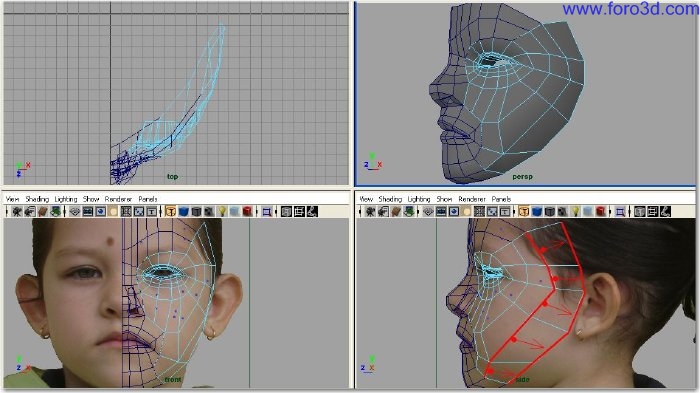Select Wireframe on Shaded cube, front panel
Image resolution: width=700 pixels, height=393 pixels.
pos(196,212)
